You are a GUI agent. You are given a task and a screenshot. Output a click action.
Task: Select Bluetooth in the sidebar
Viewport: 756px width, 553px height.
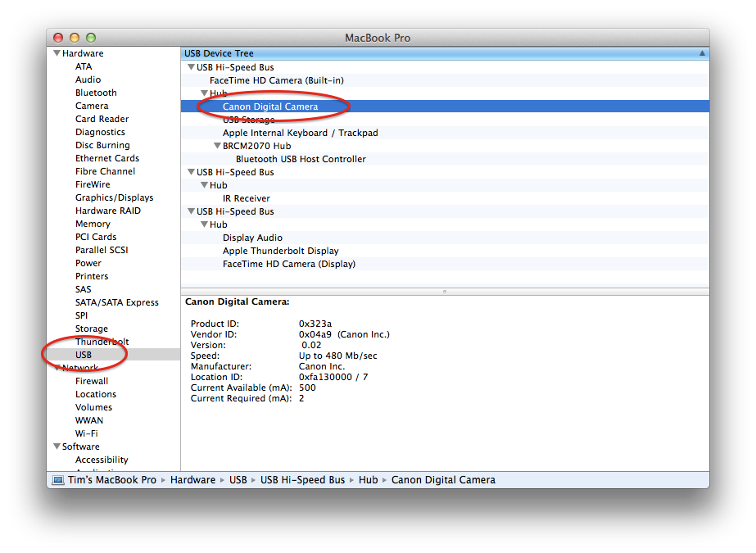96,92
